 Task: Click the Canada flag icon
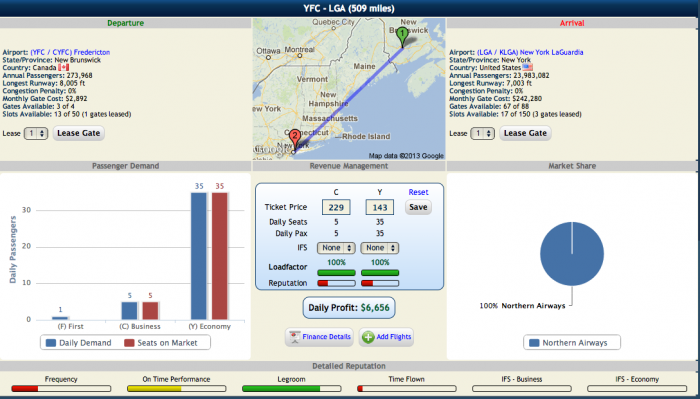point(64,67)
